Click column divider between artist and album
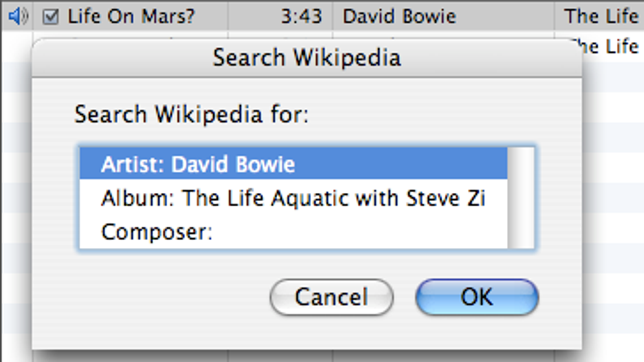The image size is (644, 362). pos(554,16)
